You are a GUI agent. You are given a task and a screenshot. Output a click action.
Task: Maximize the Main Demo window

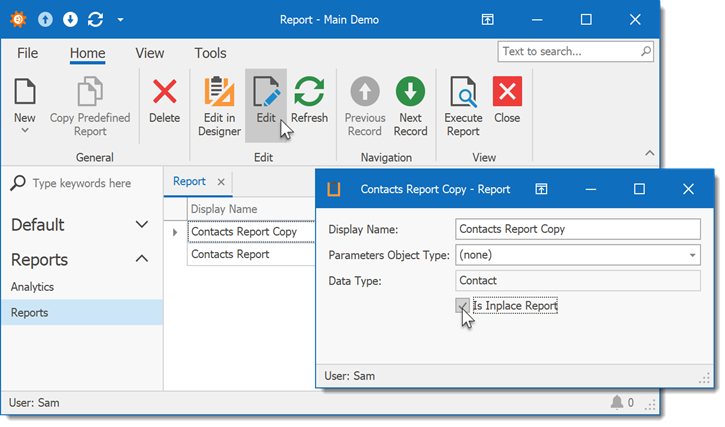[586, 19]
